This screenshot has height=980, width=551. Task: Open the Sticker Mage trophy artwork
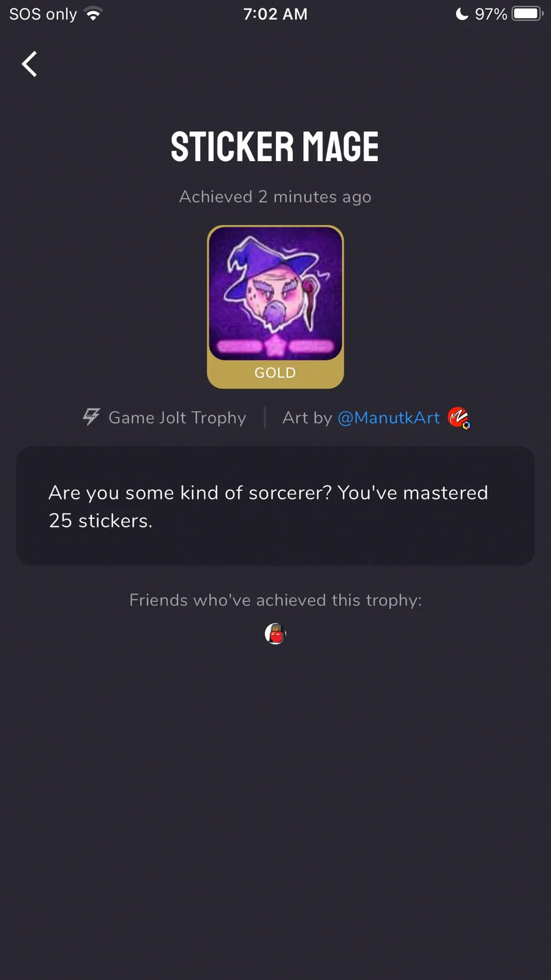coord(275,293)
